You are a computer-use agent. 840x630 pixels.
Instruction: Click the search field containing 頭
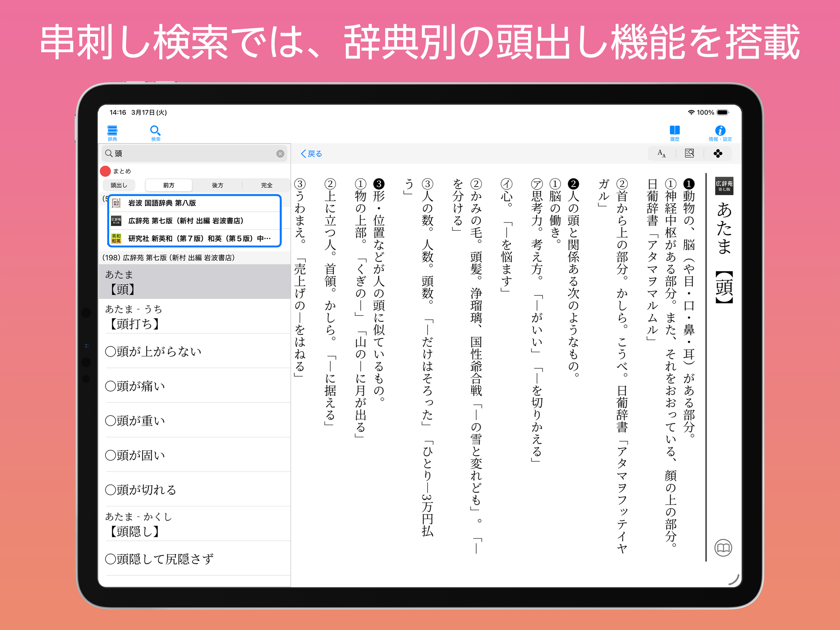[194, 154]
